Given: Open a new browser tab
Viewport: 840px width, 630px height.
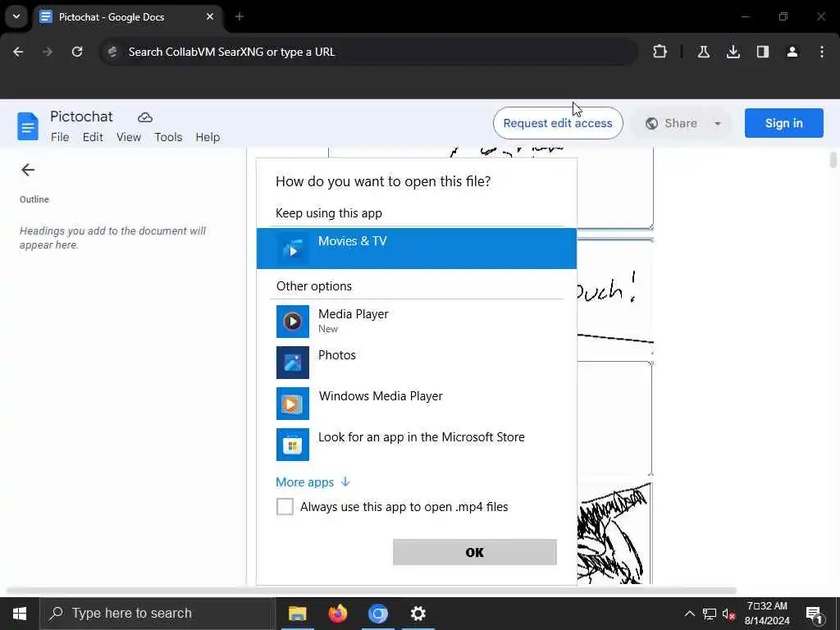Looking at the screenshot, I should 240,16.
